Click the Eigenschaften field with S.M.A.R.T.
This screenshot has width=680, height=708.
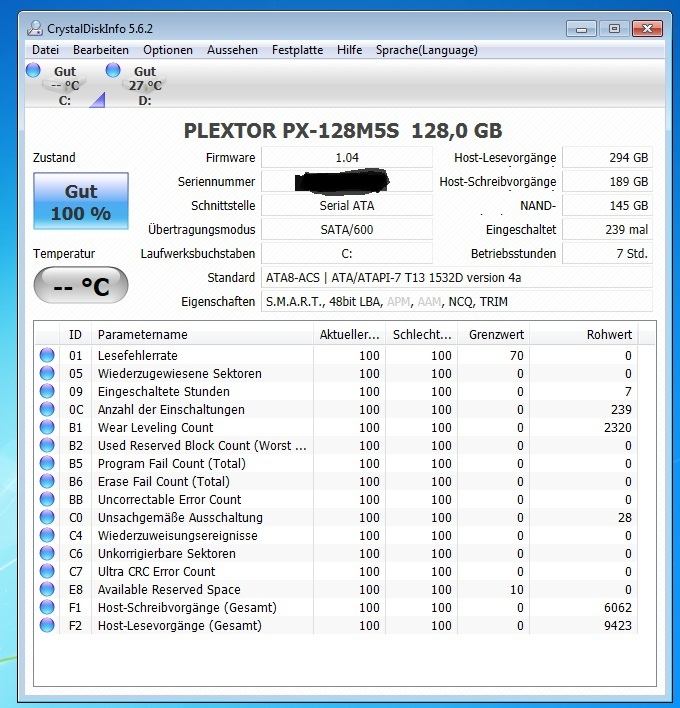click(x=457, y=301)
